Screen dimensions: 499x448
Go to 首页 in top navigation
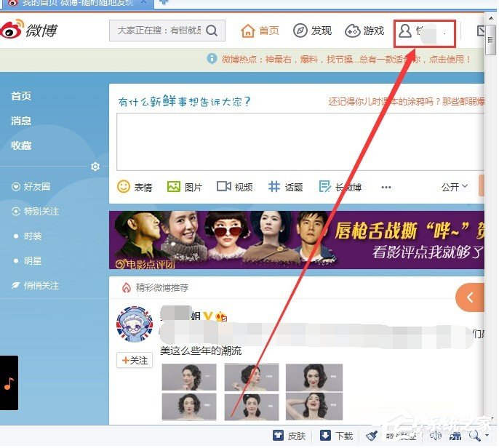[260, 31]
